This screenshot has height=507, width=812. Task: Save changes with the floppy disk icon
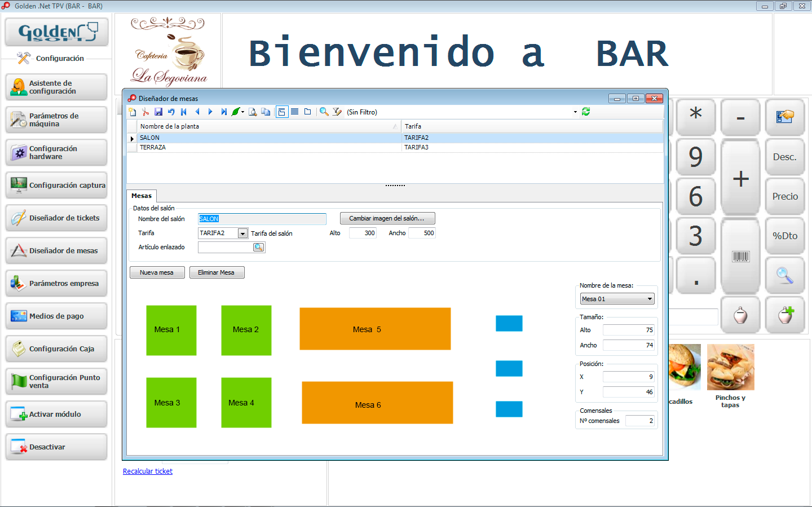158,112
